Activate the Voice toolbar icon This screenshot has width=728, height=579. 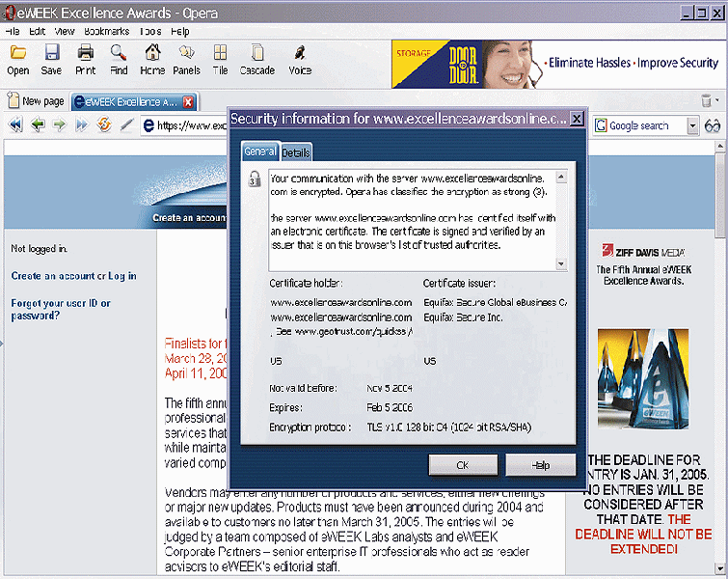click(x=300, y=52)
